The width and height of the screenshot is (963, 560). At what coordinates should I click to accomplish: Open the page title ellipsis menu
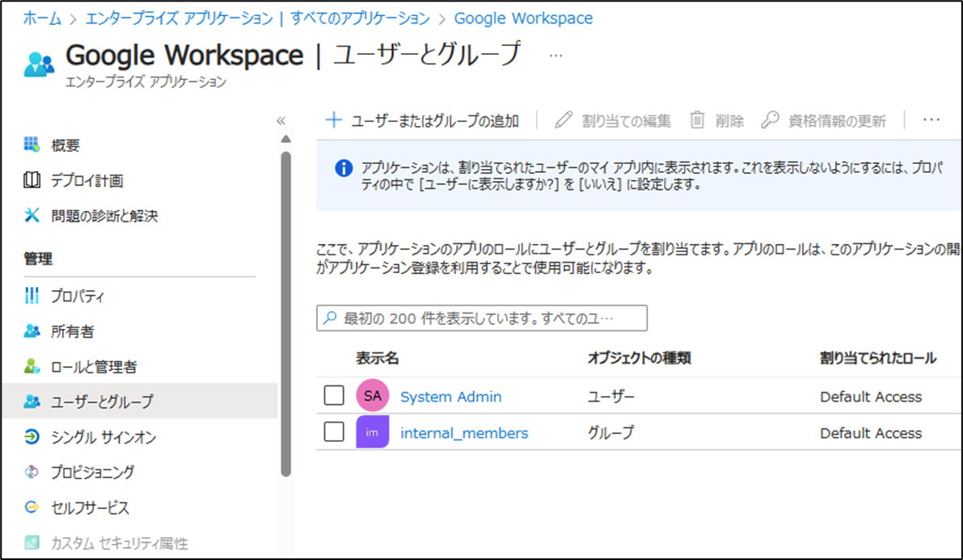coord(555,56)
